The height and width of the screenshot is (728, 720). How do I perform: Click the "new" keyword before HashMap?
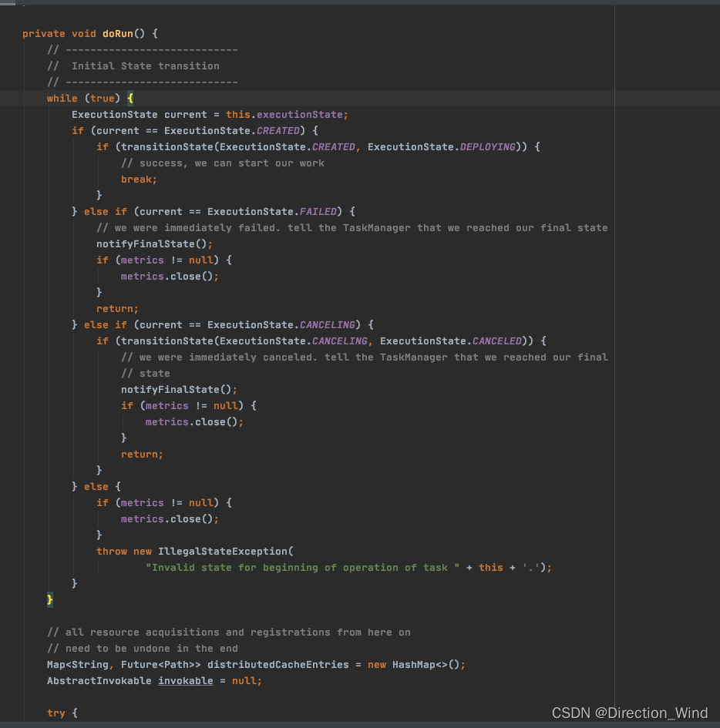[377, 665]
